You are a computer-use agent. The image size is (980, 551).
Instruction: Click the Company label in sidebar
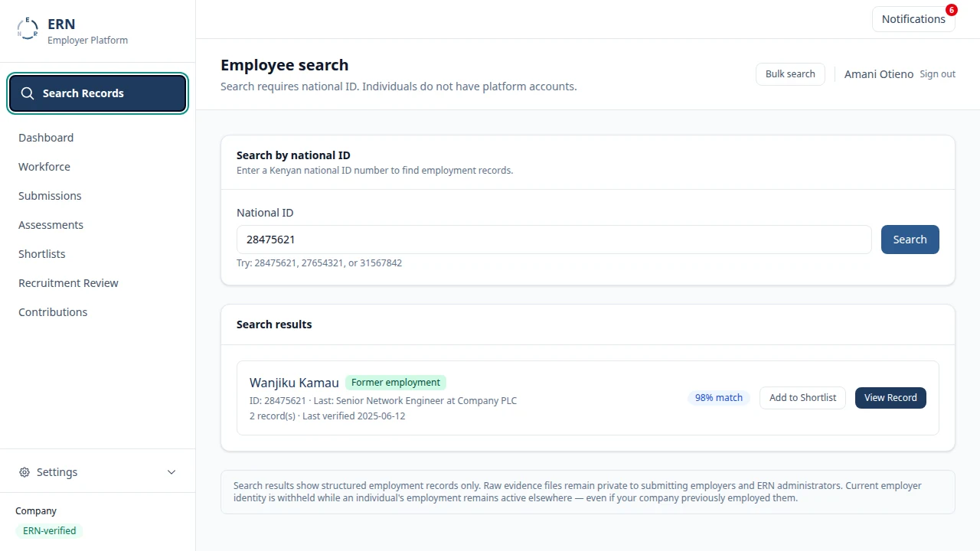[36, 511]
